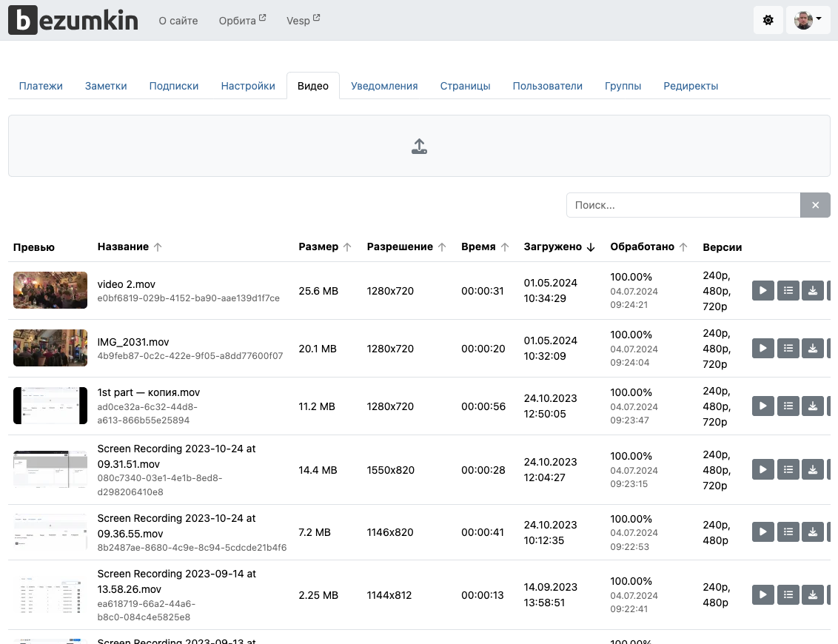Click the video 2.mov preview thumbnail

[50, 290]
